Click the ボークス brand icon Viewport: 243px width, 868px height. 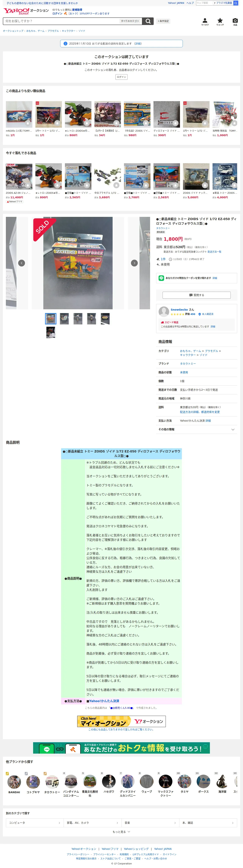(203, 781)
